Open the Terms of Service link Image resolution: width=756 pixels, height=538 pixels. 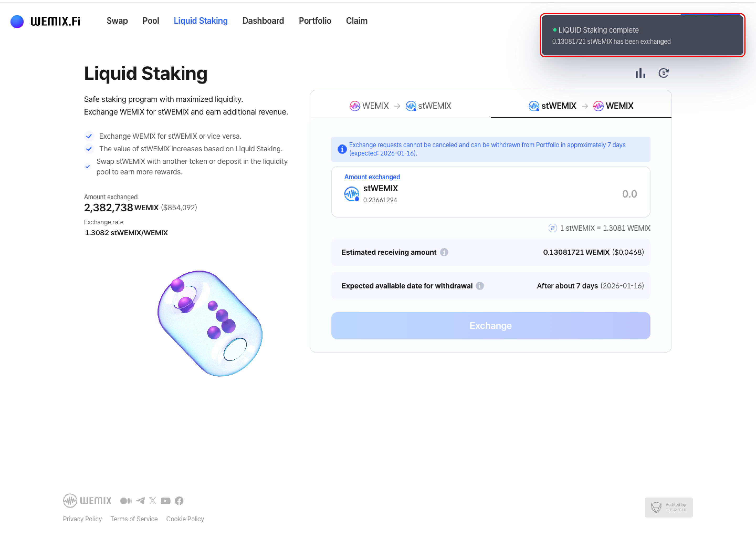click(x=134, y=519)
